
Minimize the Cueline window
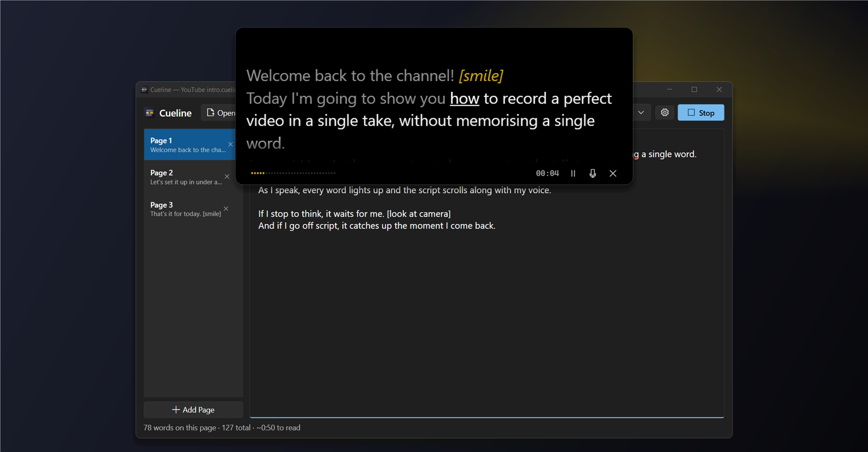tap(670, 89)
